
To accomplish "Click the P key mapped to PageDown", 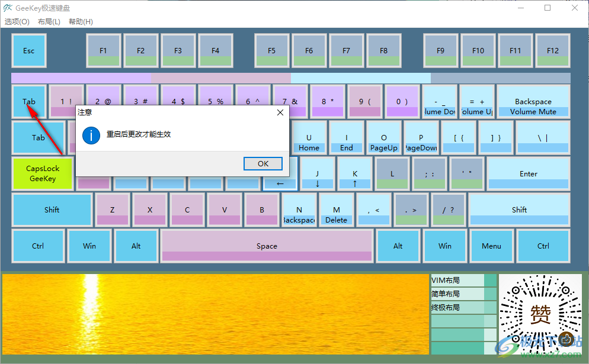I will pyautogui.click(x=421, y=138).
